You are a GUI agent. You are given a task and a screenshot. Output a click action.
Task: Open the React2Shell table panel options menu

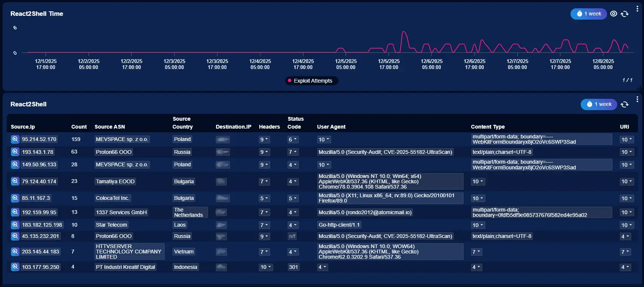point(637,99)
